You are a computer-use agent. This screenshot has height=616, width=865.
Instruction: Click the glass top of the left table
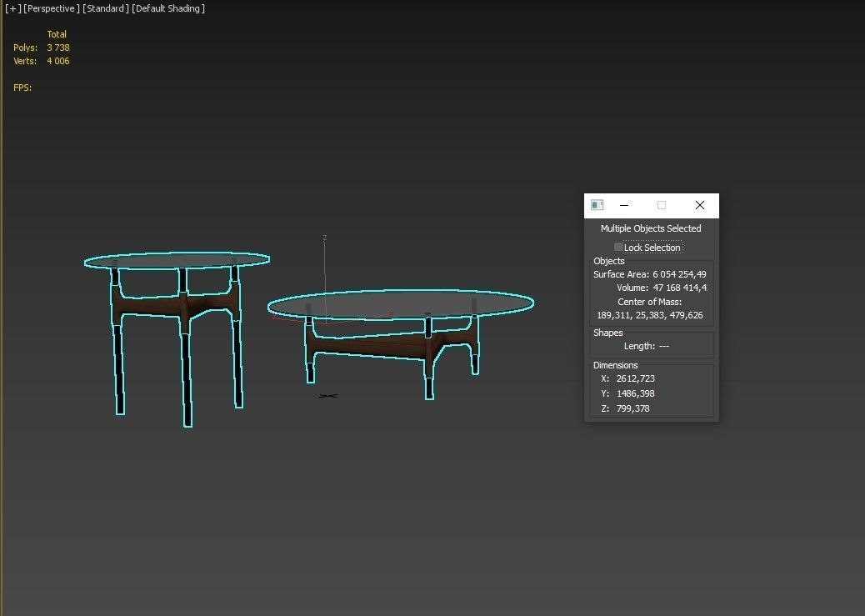(x=175, y=260)
